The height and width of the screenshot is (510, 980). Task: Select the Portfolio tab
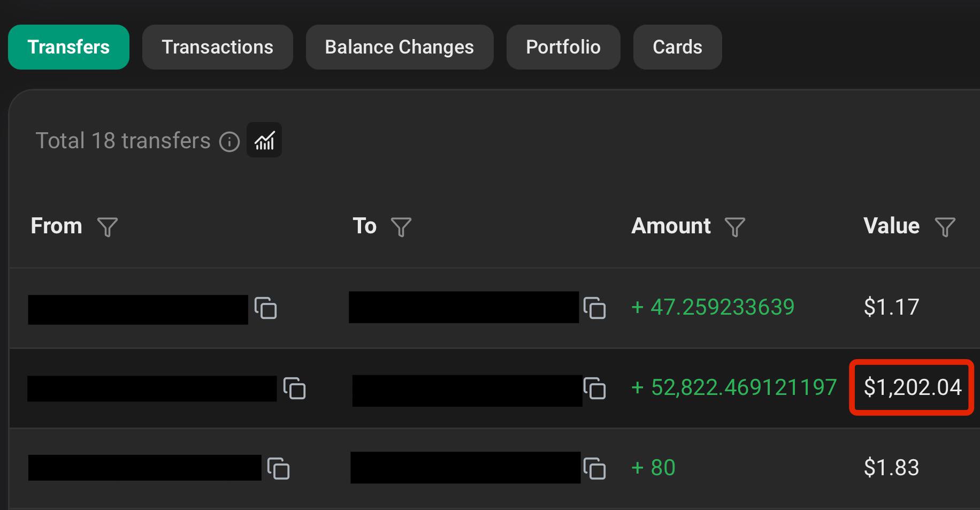click(x=563, y=47)
